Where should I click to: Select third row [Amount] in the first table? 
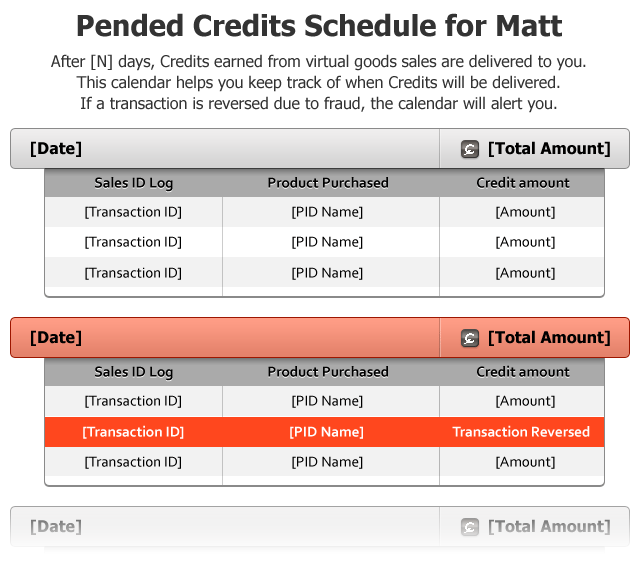pyautogui.click(x=525, y=273)
